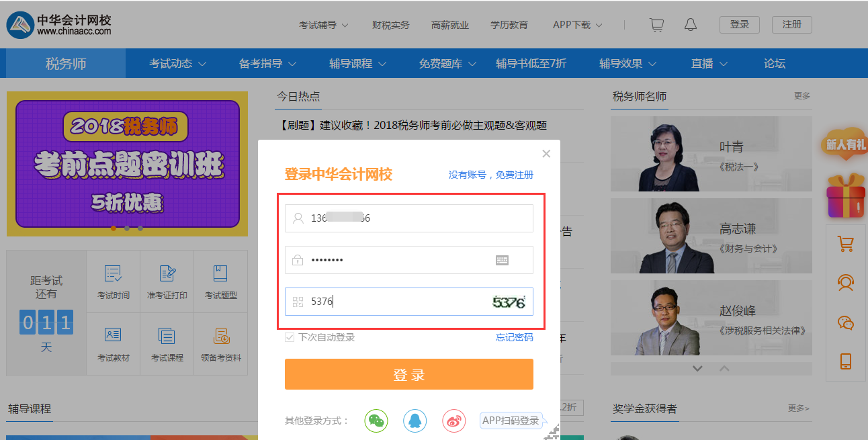Refresh the 5376 captcha image
868x440 pixels.
[509, 302]
